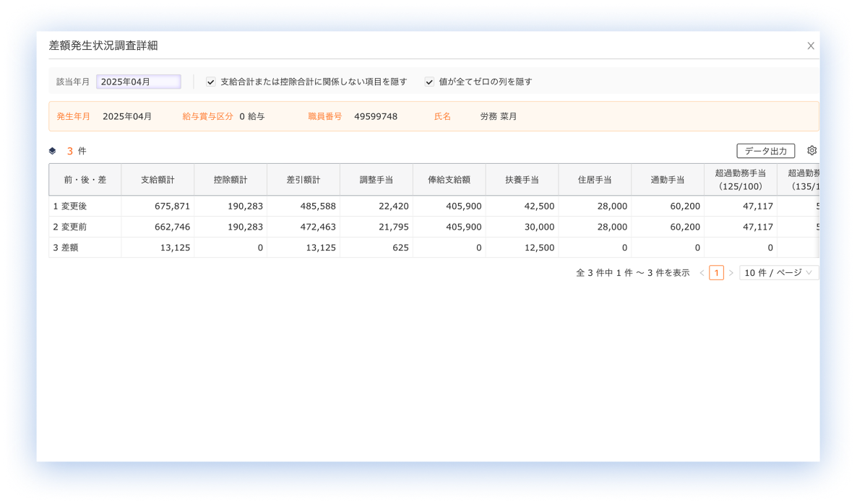Click the 控除額計 column header
The width and height of the screenshot is (857, 504).
tap(231, 180)
